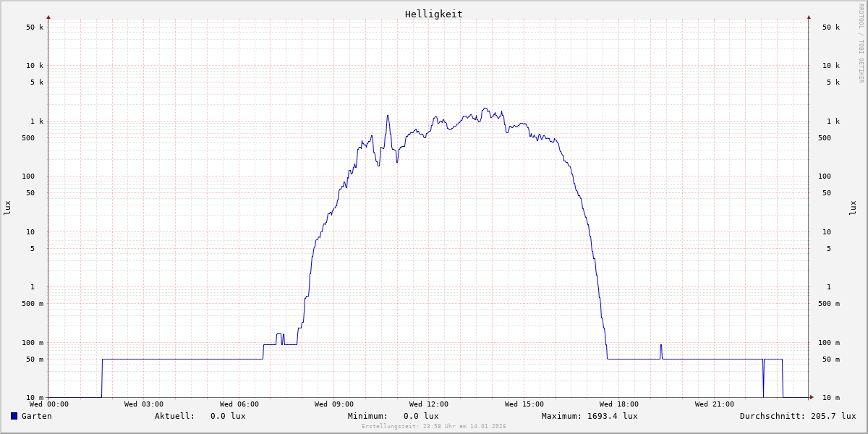Image resolution: width=868 pixels, height=434 pixels.
Task: Click the Wed 06:00 time axis label
Action: pos(239,404)
